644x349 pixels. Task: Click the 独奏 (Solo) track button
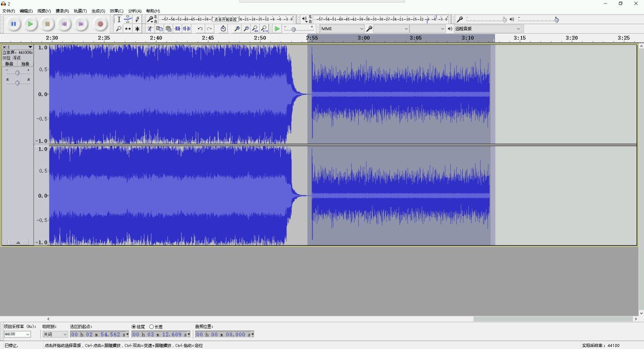coord(25,64)
